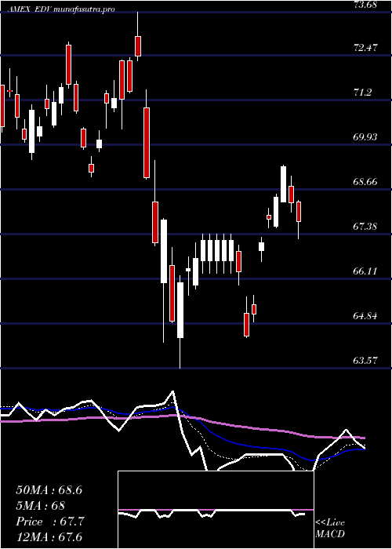392x549 pixels.
Task: Click the 50MA : 68.6 readout
Action: (49, 490)
